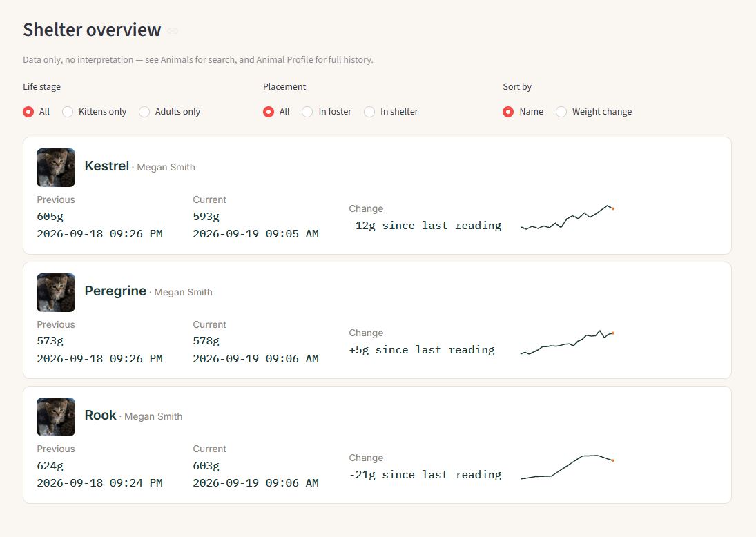Click the Shelter overview heading
Screen dimensions: 756x537
(x=92, y=30)
